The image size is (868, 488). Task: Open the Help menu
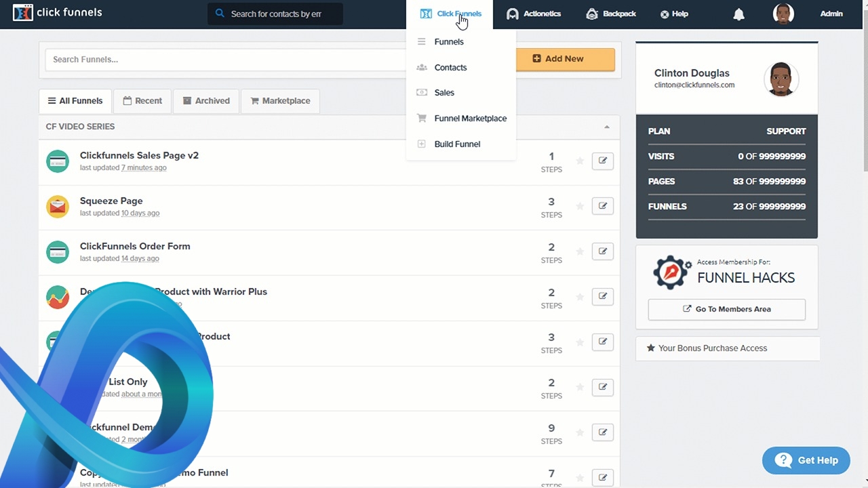pos(674,14)
